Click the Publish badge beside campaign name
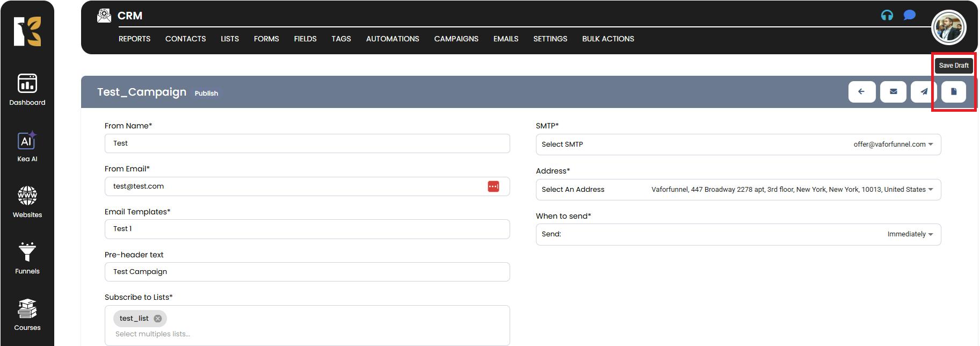Viewport: 980px width, 346px height. [x=206, y=93]
